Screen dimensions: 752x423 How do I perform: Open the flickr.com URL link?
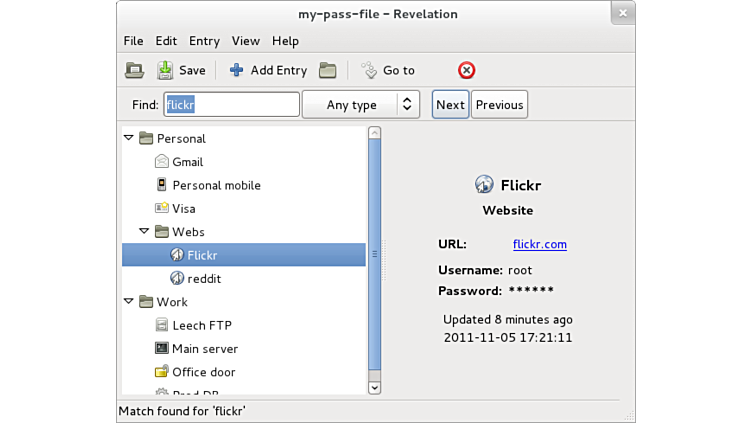point(539,244)
